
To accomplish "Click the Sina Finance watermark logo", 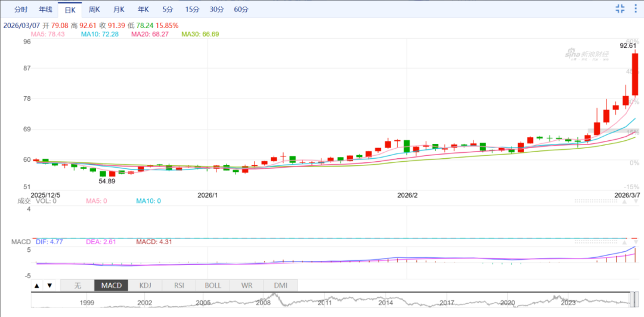I will pos(587,55).
